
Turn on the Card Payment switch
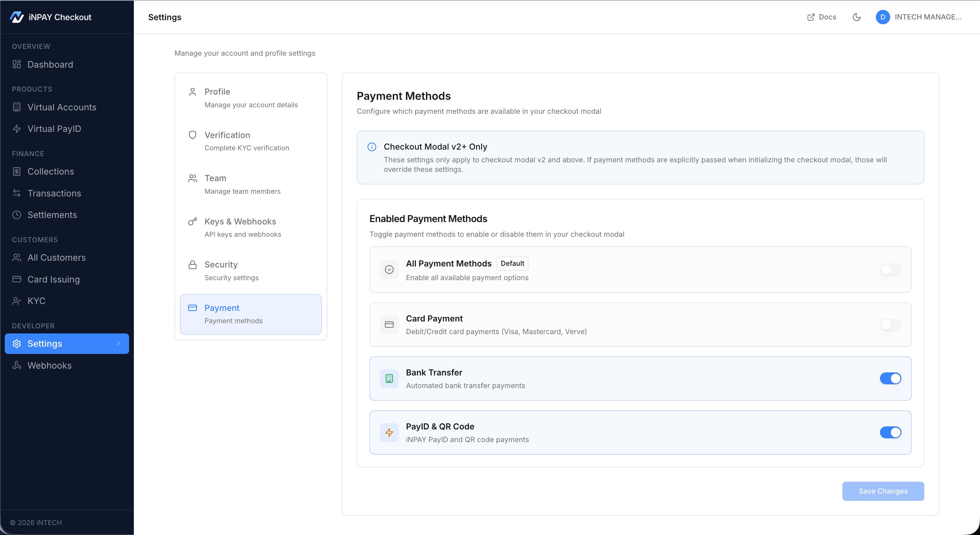point(890,325)
